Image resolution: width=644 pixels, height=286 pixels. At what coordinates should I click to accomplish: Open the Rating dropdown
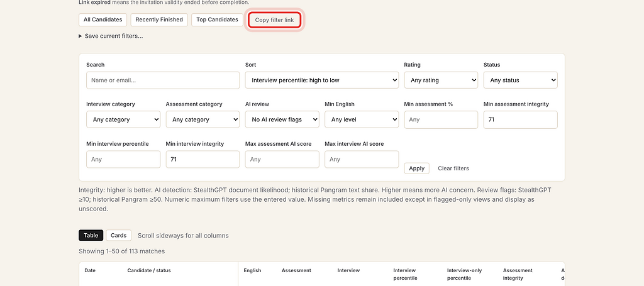tap(441, 80)
